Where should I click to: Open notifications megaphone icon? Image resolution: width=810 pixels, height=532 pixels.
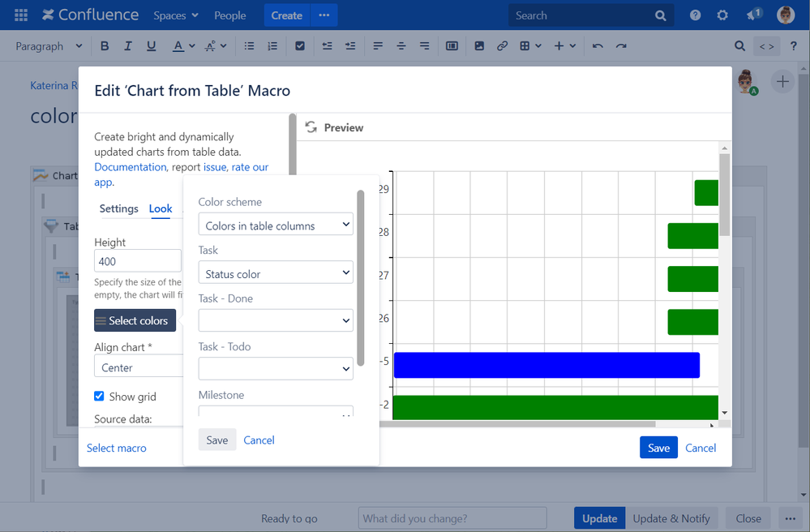(754, 14)
